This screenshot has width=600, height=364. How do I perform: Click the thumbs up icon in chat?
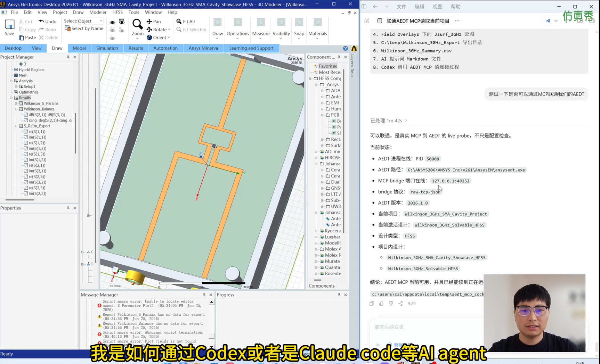tap(381, 304)
